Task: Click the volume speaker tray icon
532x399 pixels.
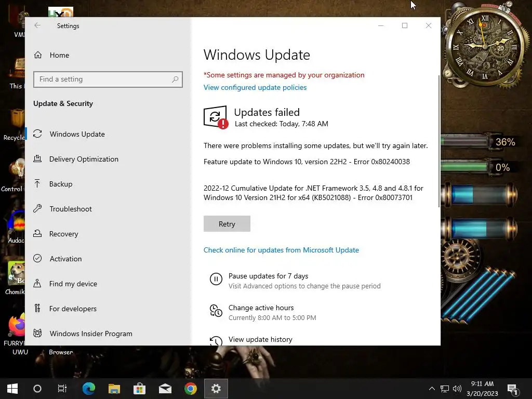Action: coord(457,389)
